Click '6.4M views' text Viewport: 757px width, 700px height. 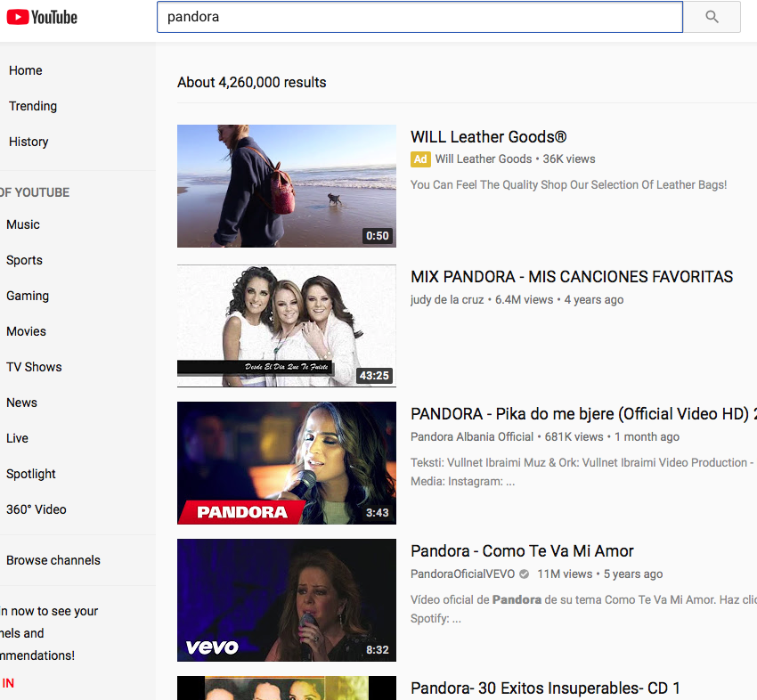point(524,300)
